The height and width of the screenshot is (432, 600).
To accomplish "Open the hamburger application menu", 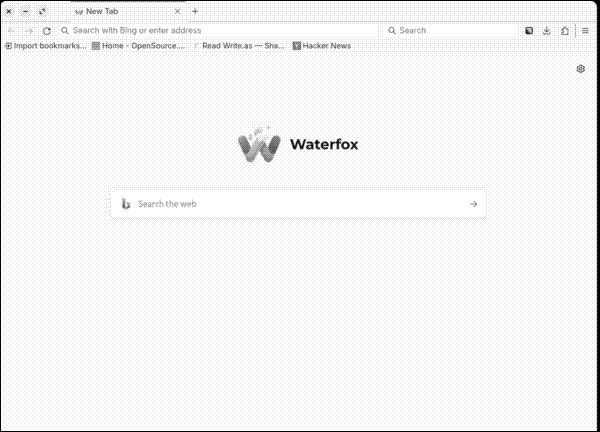I will (585, 31).
